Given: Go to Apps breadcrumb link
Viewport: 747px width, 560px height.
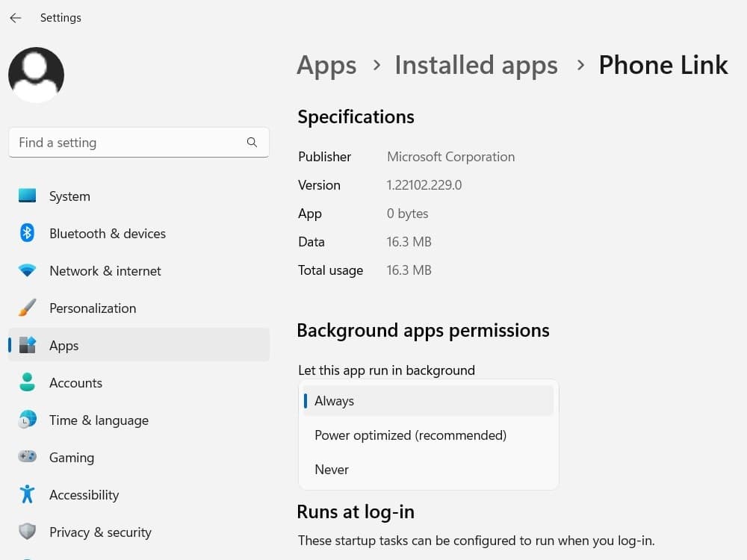Looking at the screenshot, I should point(326,66).
